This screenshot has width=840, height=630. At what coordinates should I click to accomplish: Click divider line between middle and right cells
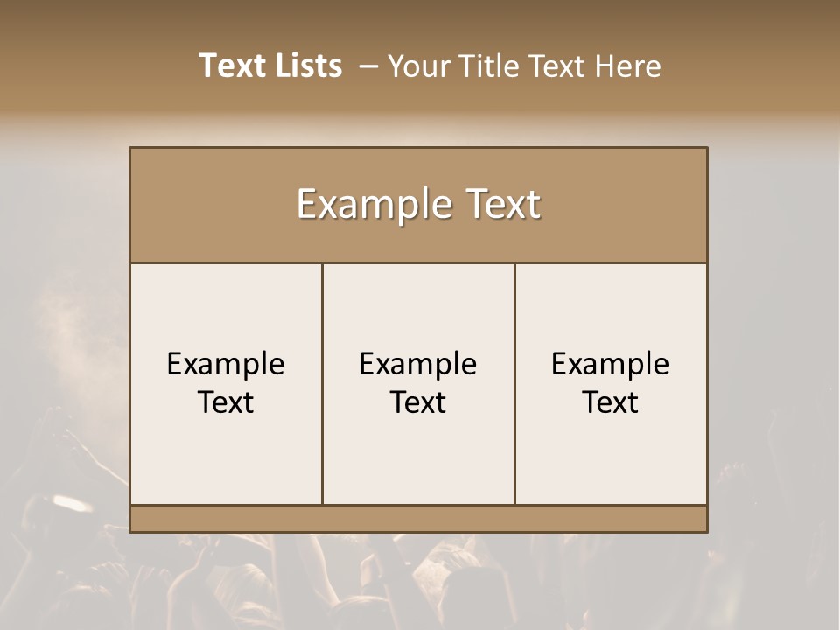(514, 383)
